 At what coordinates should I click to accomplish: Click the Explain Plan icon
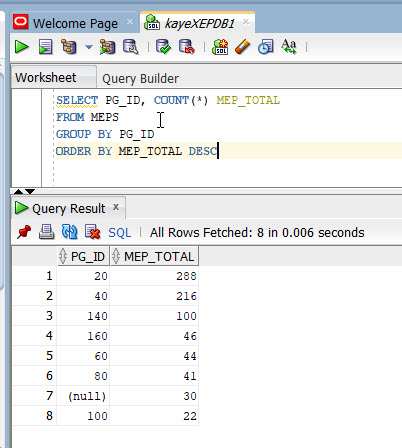coord(69,47)
